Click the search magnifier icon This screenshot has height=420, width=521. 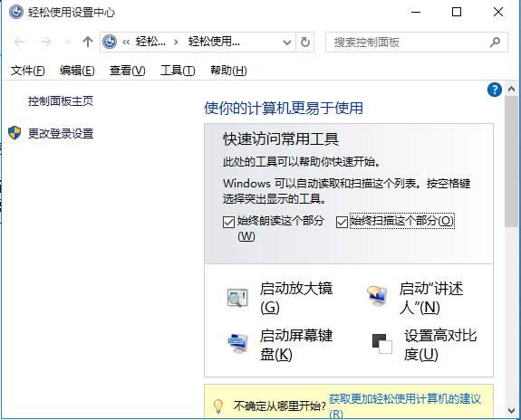tap(495, 43)
